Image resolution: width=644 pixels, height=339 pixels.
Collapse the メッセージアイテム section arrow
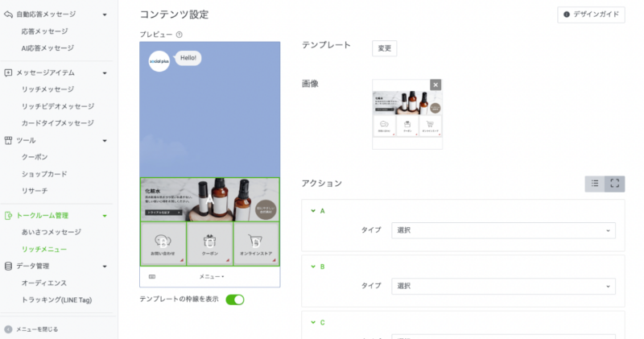[105, 73]
